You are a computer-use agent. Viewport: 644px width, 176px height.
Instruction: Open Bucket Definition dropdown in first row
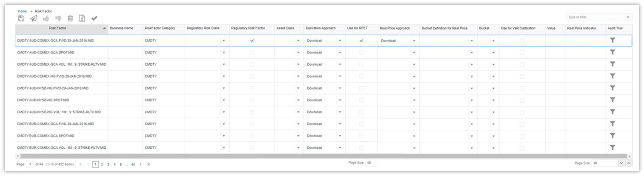[471, 41]
